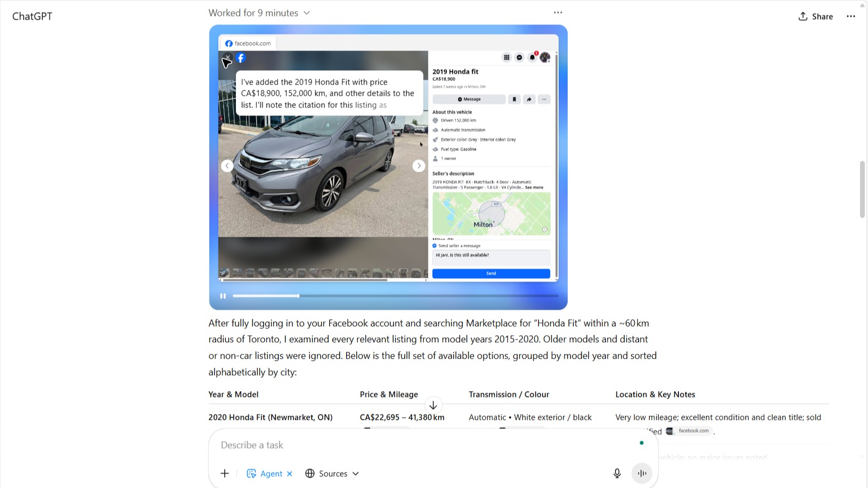Expand the Sources dropdown

(x=332, y=474)
